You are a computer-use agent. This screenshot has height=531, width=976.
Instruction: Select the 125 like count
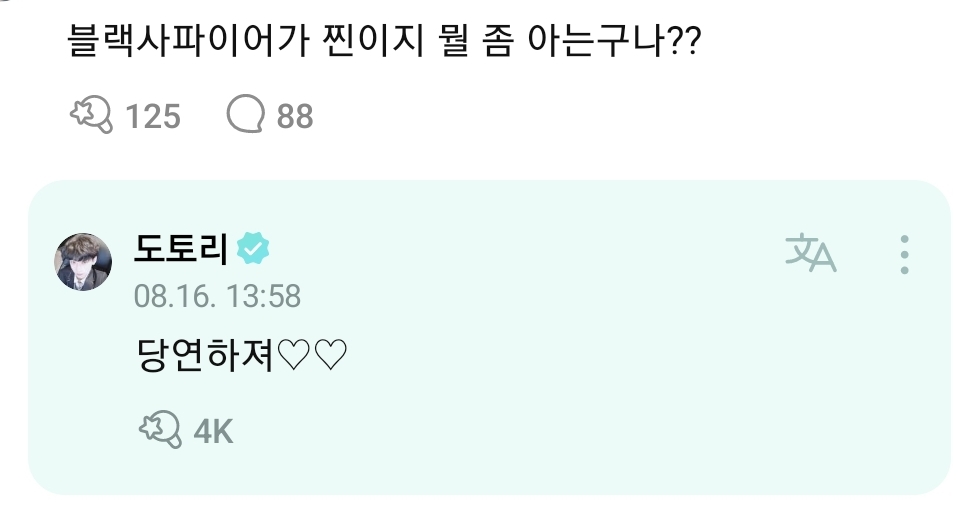click(x=153, y=117)
